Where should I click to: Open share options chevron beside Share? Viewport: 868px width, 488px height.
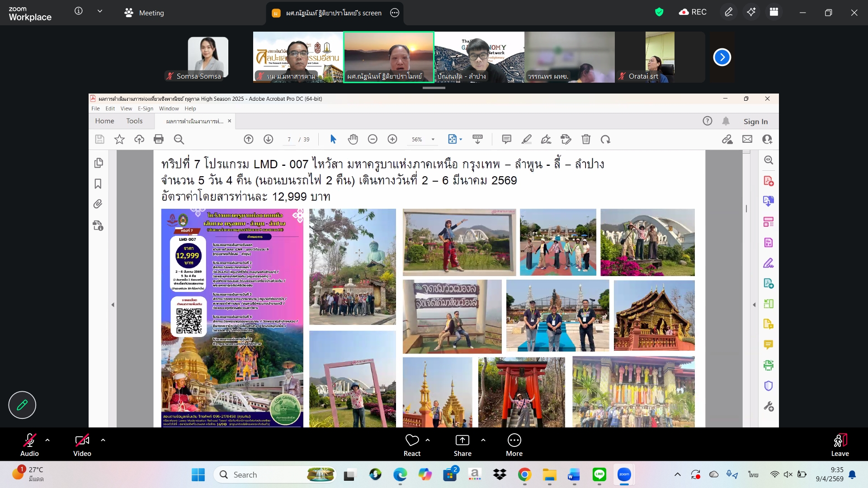[483, 440]
